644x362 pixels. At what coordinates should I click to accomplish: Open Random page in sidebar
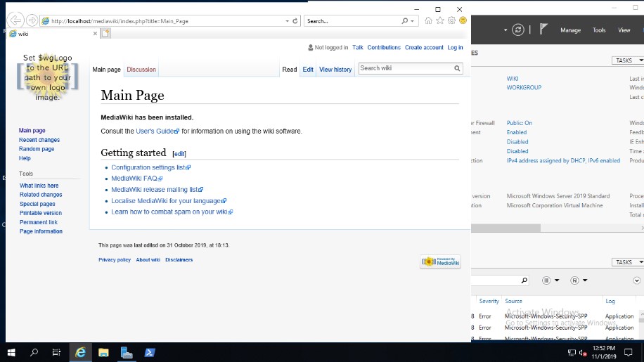click(37, 149)
